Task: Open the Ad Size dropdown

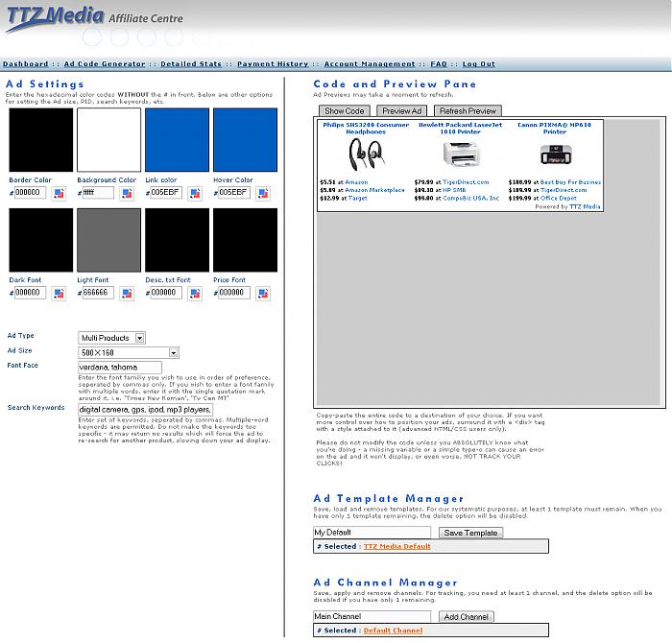Action: (129, 352)
